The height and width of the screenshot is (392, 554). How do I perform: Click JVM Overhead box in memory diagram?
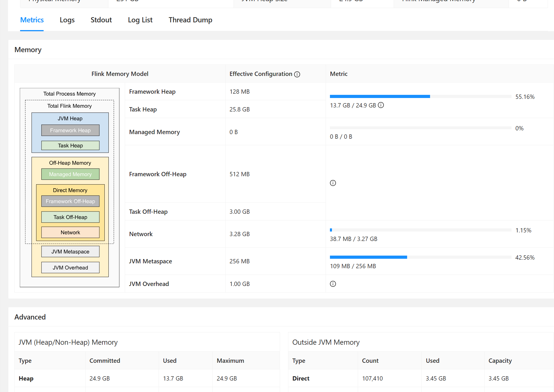coord(70,268)
